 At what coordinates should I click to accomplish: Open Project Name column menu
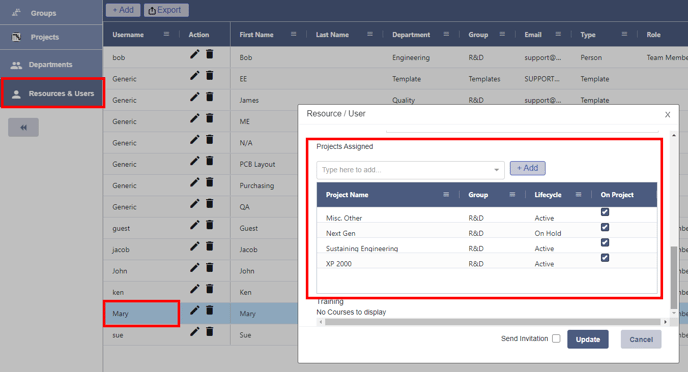click(446, 194)
